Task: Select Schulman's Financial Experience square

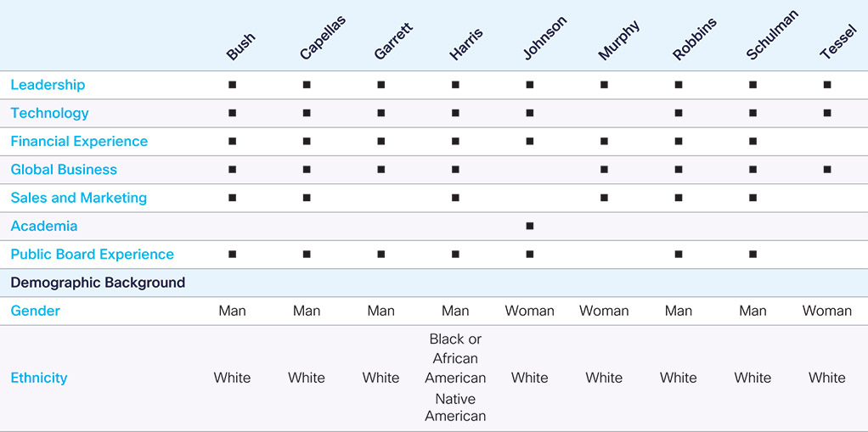Action: (x=752, y=142)
